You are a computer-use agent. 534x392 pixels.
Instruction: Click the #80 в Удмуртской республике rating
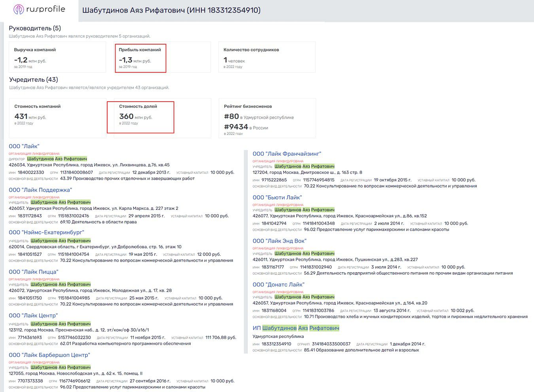click(259, 117)
